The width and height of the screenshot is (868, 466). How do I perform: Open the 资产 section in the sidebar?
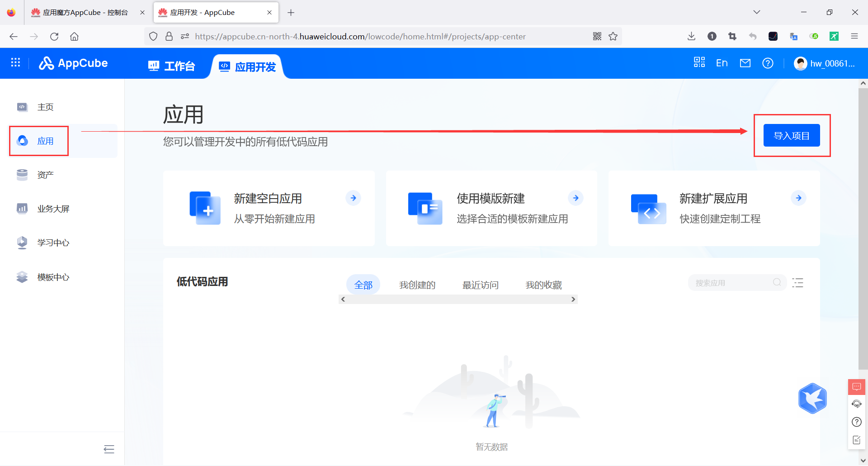pyautogui.click(x=45, y=175)
